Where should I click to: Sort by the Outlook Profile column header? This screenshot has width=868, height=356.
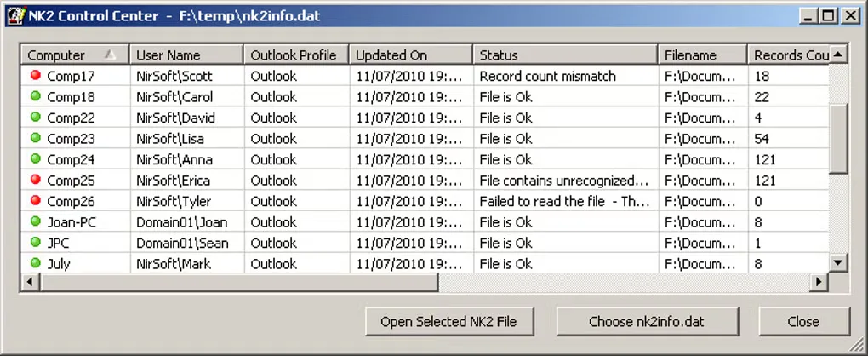[296, 55]
